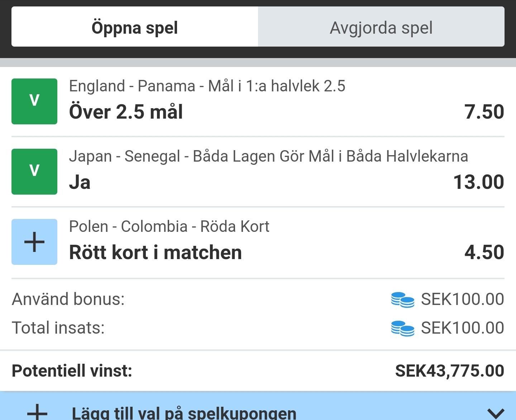Click the Potentiell vinst SEK43,775.00 amount
This screenshot has width=516, height=420.
click(450, 371)
